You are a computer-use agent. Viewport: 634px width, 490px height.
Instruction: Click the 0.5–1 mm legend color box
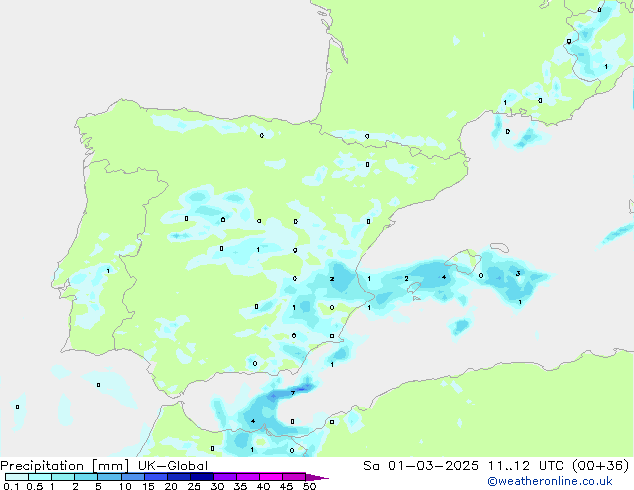point(40,477)
